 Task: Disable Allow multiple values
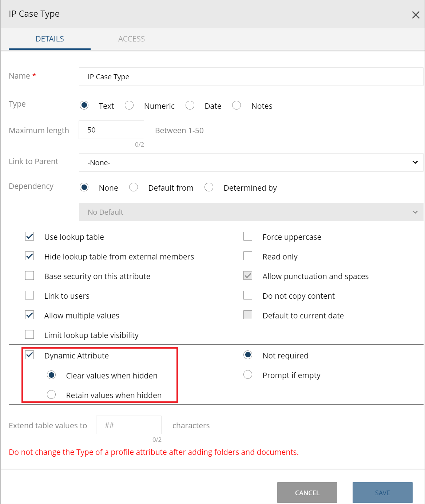click(29, 315)
